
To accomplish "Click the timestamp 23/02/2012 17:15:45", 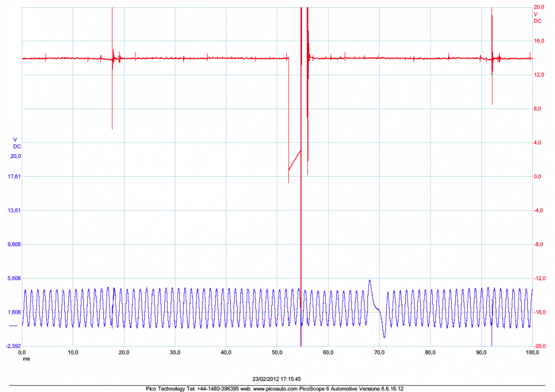I will tap(276, 379).
